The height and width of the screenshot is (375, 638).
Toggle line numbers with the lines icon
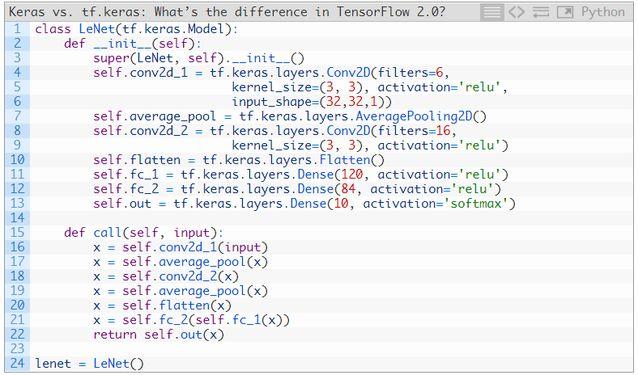coord(492,12)
